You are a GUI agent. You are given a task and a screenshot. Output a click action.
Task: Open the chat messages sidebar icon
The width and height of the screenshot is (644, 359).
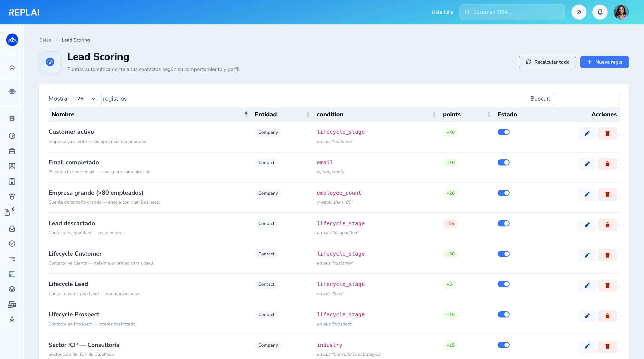12,304
